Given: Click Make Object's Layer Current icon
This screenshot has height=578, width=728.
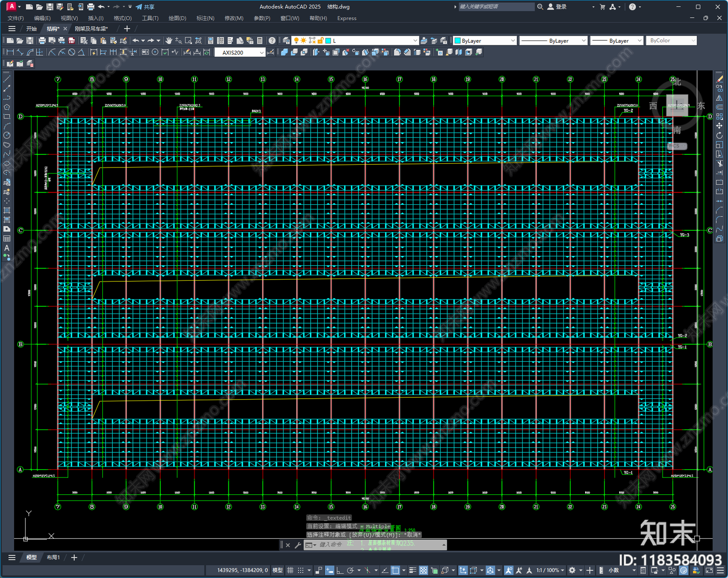Looking at the screenshot, I should [424, 41].
